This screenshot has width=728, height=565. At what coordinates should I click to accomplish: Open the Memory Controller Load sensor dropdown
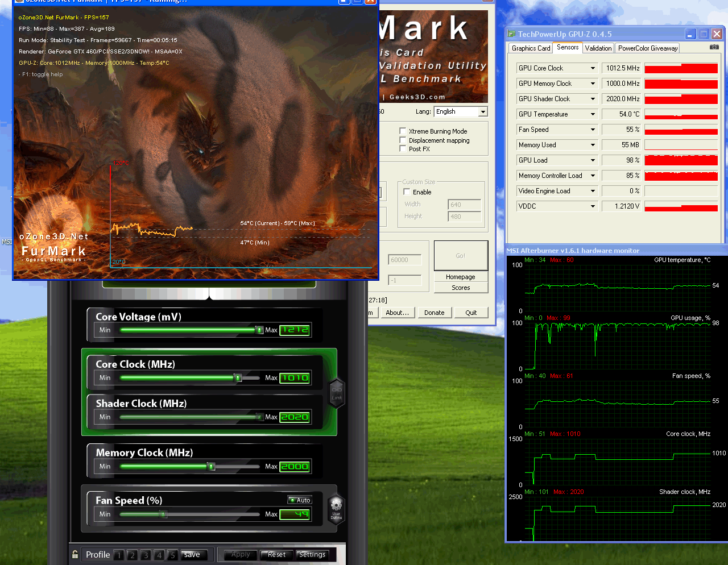593,176
